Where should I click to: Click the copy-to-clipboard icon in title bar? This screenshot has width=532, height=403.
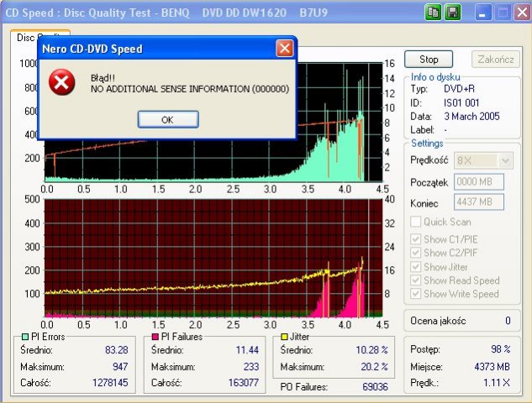(x=433, y=13)
